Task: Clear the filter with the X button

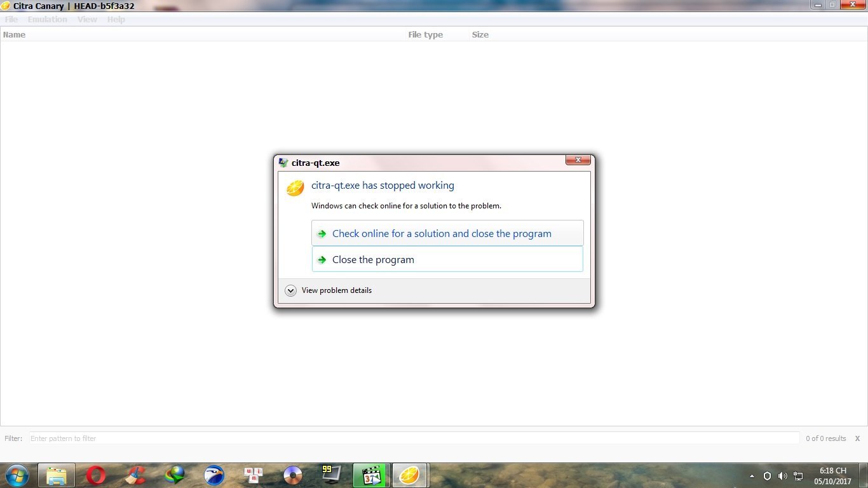Action: 857,438
